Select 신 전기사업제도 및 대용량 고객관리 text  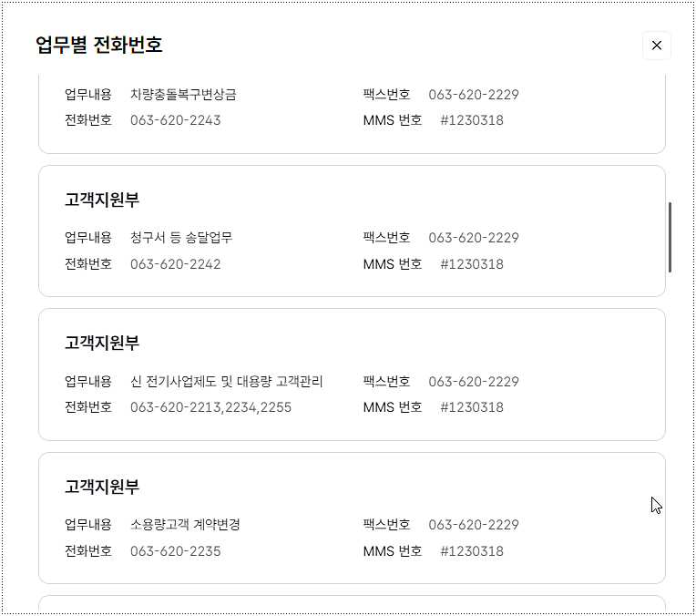pyautogui.click(x=226, y=382)
